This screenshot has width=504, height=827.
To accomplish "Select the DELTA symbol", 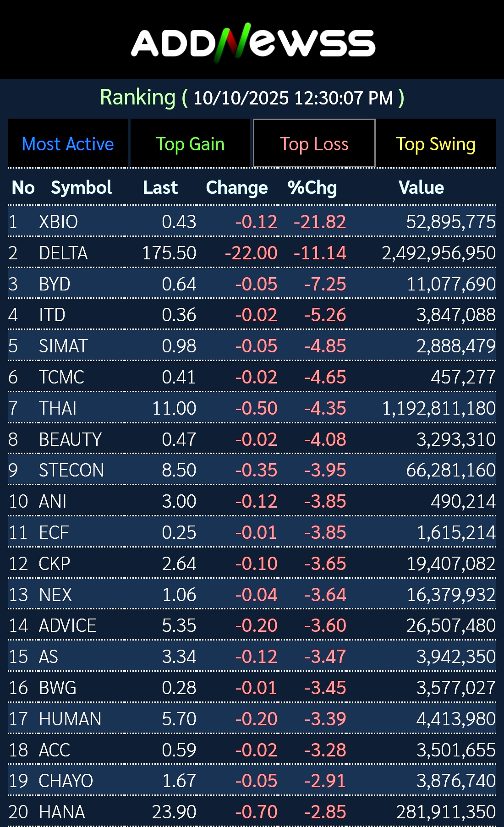I will [63, 253].
